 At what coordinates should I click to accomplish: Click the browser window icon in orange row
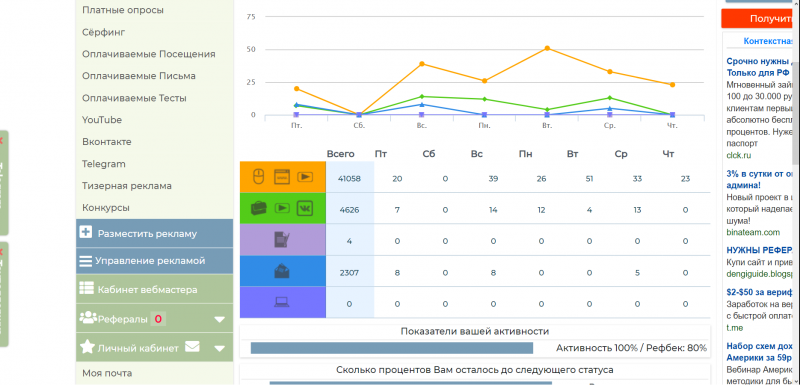(282, 177)
